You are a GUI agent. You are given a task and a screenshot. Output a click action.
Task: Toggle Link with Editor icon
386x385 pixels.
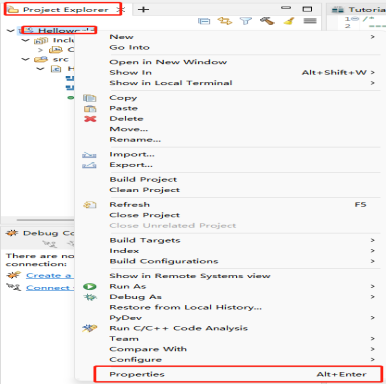point(225,21)
